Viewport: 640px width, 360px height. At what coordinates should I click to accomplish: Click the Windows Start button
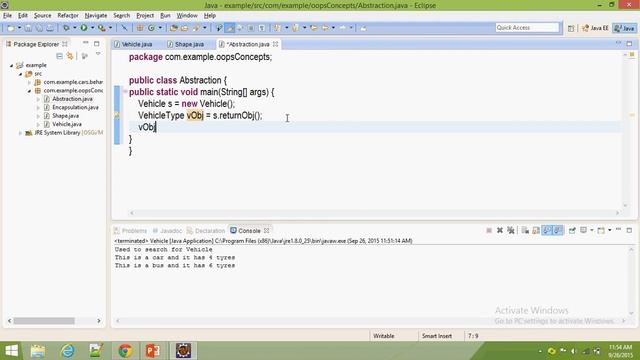pos(11,351)
